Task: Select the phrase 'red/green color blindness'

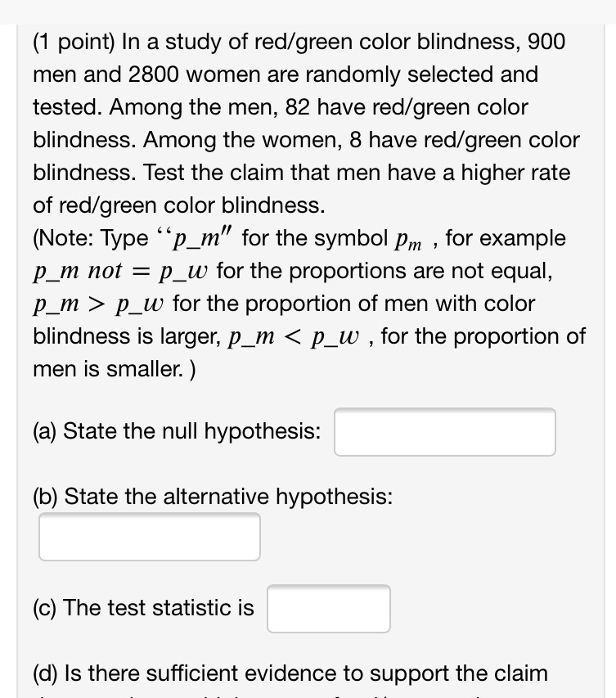Action: pyautogui.click(x=376, y=41)
